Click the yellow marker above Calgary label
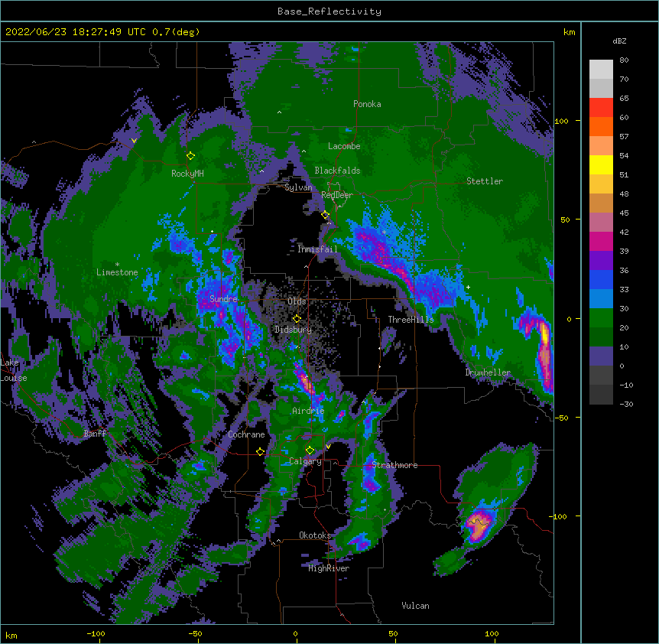 coord(310,450)
